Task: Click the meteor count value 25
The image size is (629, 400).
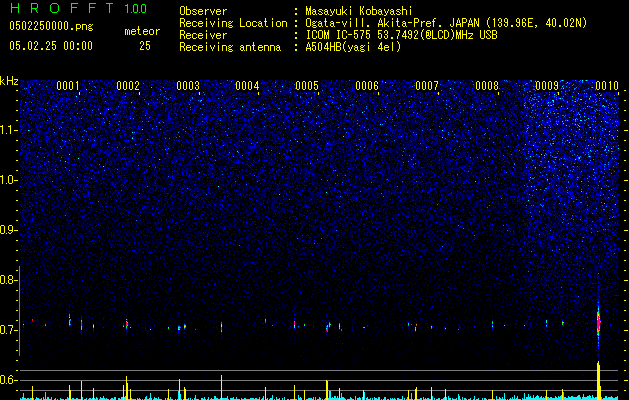Action: pos(145,46)
